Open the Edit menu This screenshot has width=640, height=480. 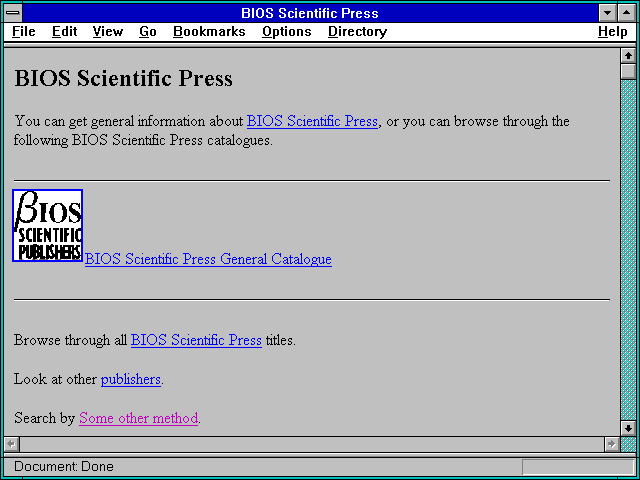pyautogui.click(x=64, y=32)
